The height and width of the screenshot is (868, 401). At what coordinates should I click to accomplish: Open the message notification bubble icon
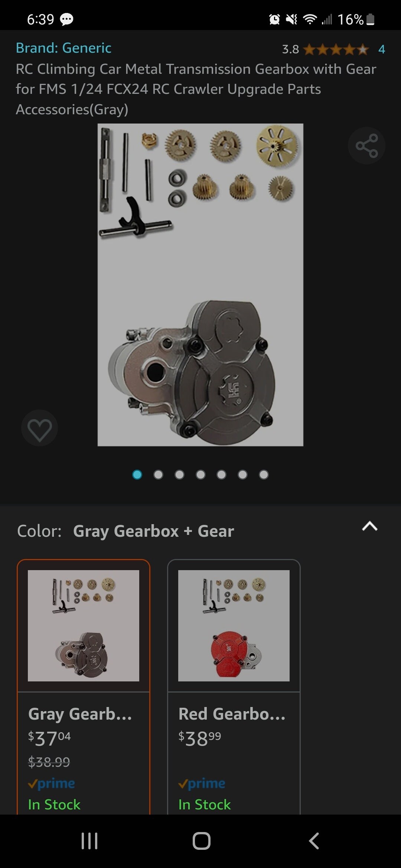coord(67,19)
